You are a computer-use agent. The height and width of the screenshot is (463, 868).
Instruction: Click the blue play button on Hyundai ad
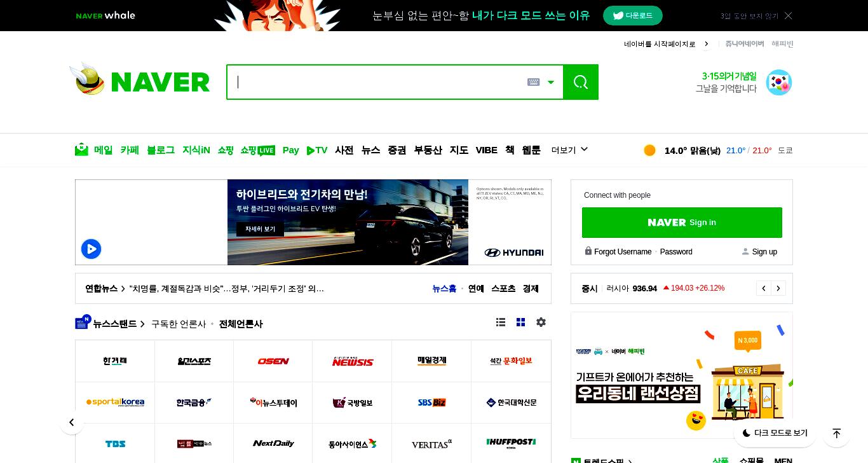[x=91, y=249]
